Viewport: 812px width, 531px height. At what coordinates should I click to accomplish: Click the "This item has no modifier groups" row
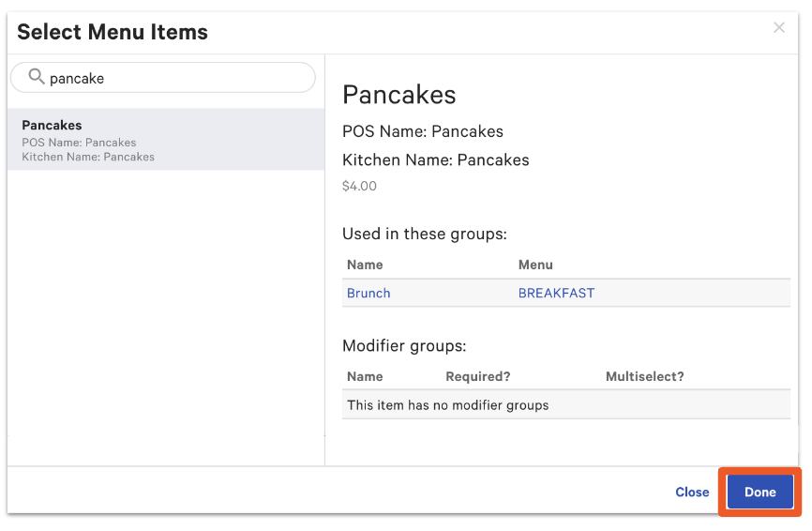(x=448, y=405)
